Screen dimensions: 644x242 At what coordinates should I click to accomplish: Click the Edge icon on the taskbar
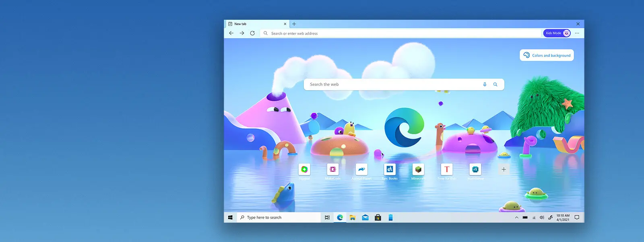(340, 217)
